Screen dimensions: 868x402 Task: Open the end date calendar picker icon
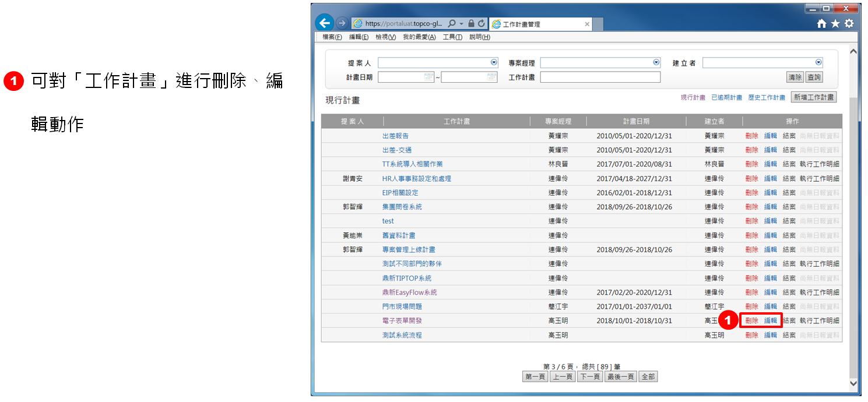click(491, 77)
